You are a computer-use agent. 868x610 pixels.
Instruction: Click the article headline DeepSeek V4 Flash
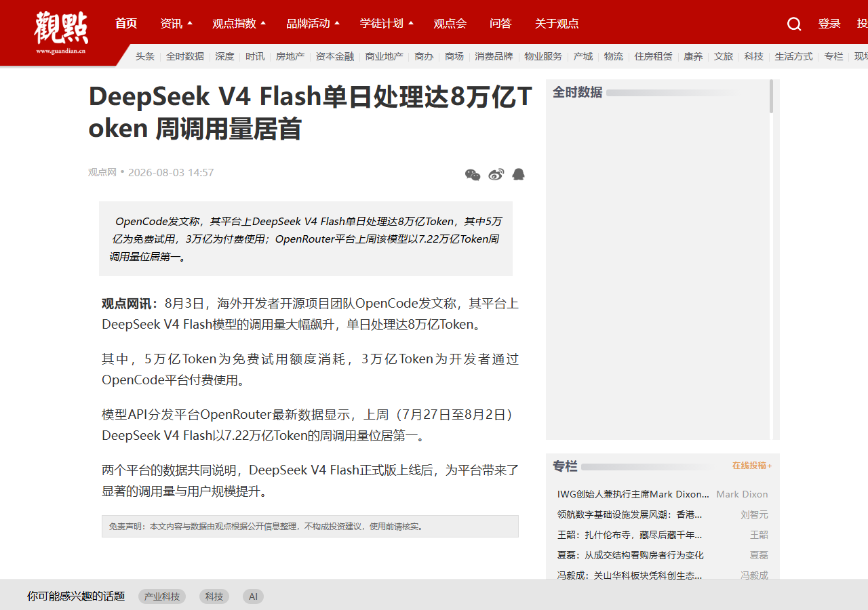311,112
